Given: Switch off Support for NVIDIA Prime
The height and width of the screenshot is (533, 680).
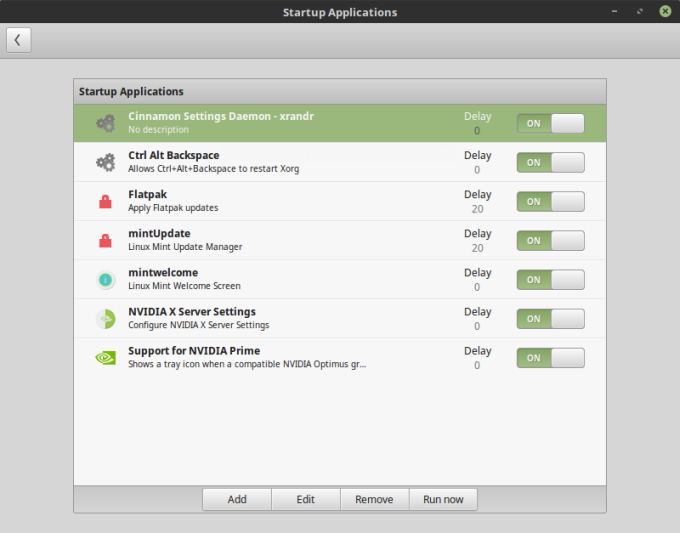Looking at the screenshot, I should pyautogui.click(x=550, y=358).
